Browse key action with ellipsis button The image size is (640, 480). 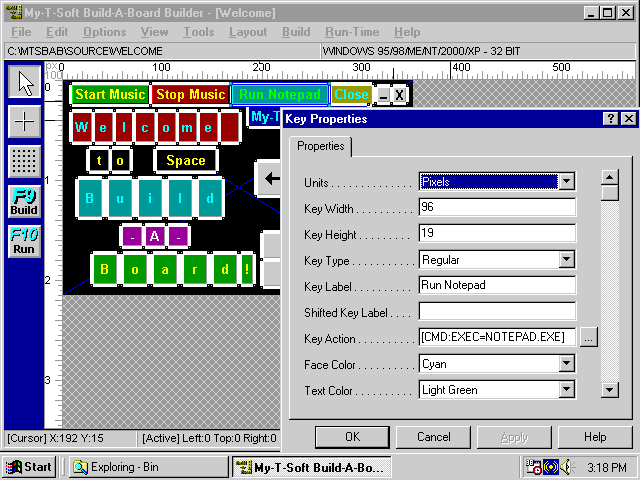point(588,337)
